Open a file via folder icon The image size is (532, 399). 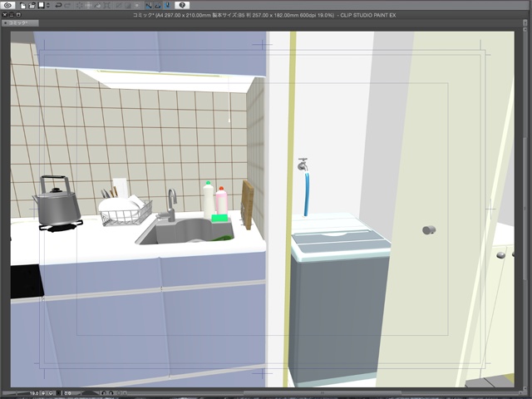(32, 6)
